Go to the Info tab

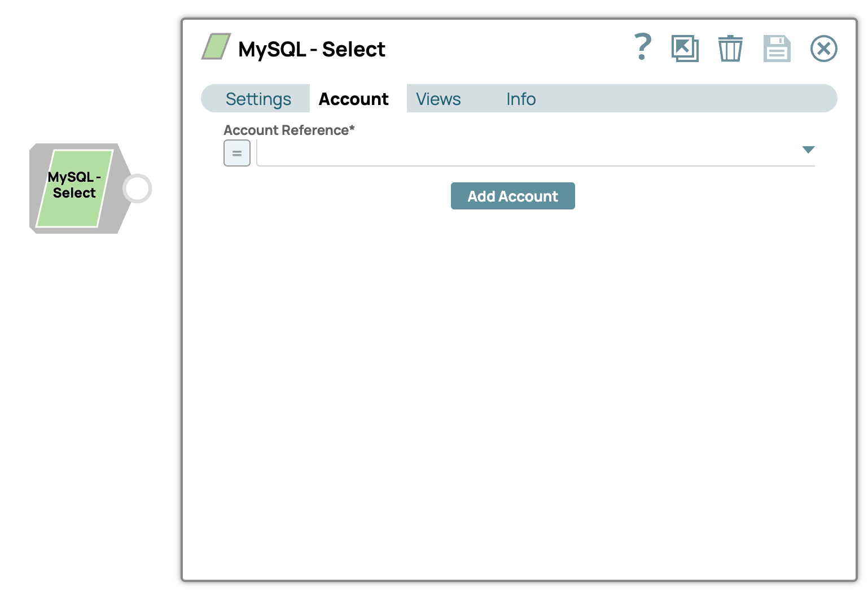[x=521, y=99]
